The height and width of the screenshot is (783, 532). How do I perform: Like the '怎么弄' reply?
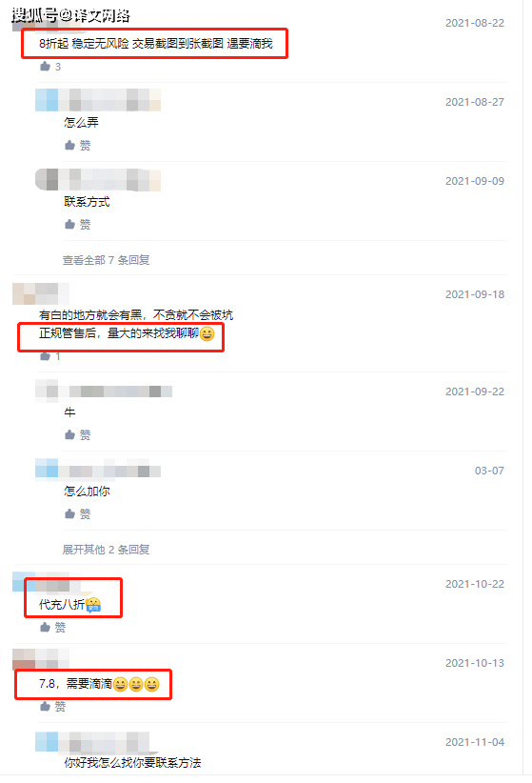(x=77, y=146)
